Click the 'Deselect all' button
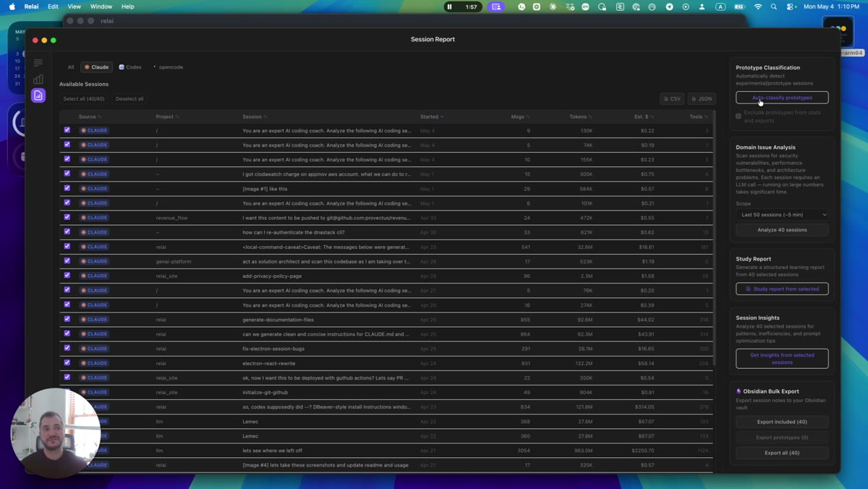 [129, 98]
